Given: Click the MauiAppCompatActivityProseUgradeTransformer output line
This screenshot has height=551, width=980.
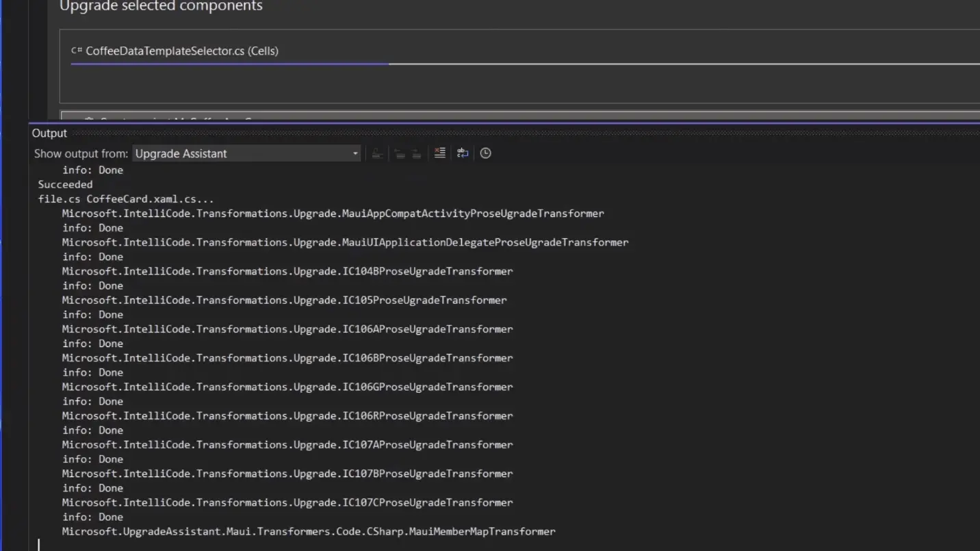Looking at the screenshot, I should tap(333, 214).
